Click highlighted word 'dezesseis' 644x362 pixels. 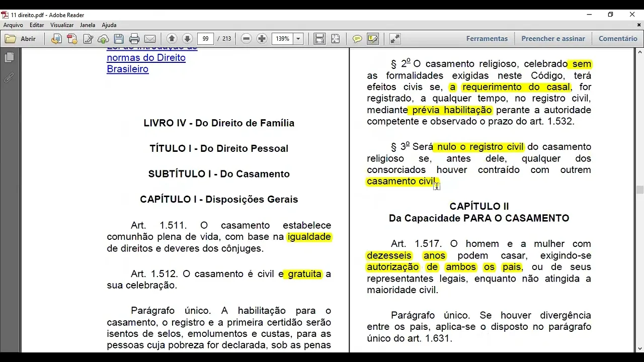click(389, 255)
